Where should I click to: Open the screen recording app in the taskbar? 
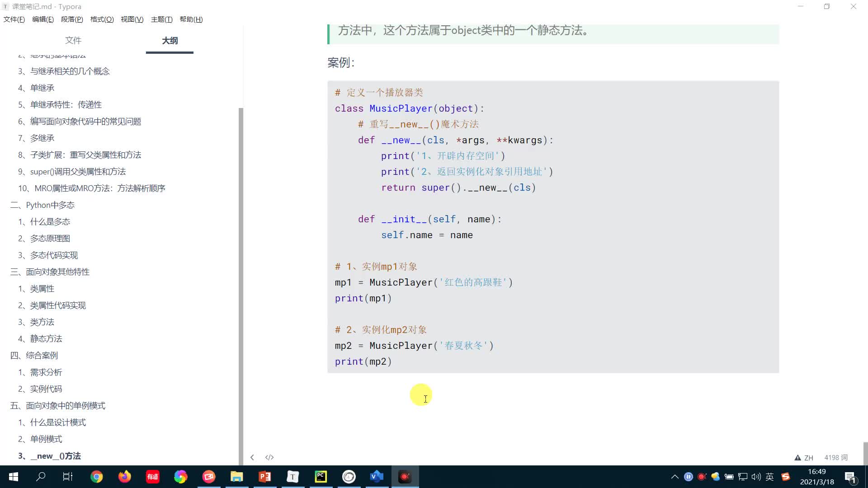pyautogui.click(x=405, y=477)
